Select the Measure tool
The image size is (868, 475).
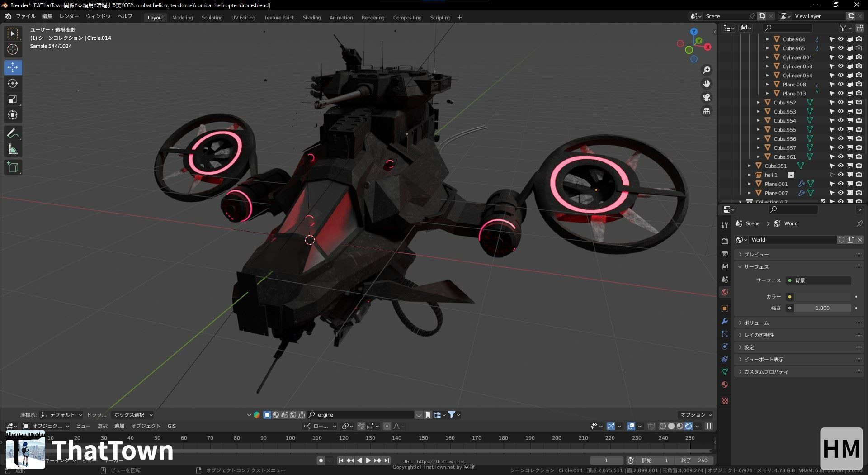[x=13, y=149]
